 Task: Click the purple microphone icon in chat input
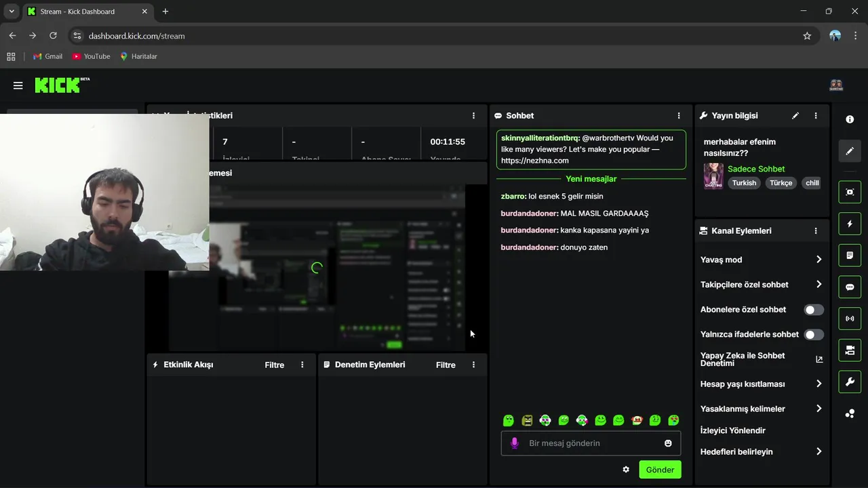pyautogui.click(x=514, y=443)
